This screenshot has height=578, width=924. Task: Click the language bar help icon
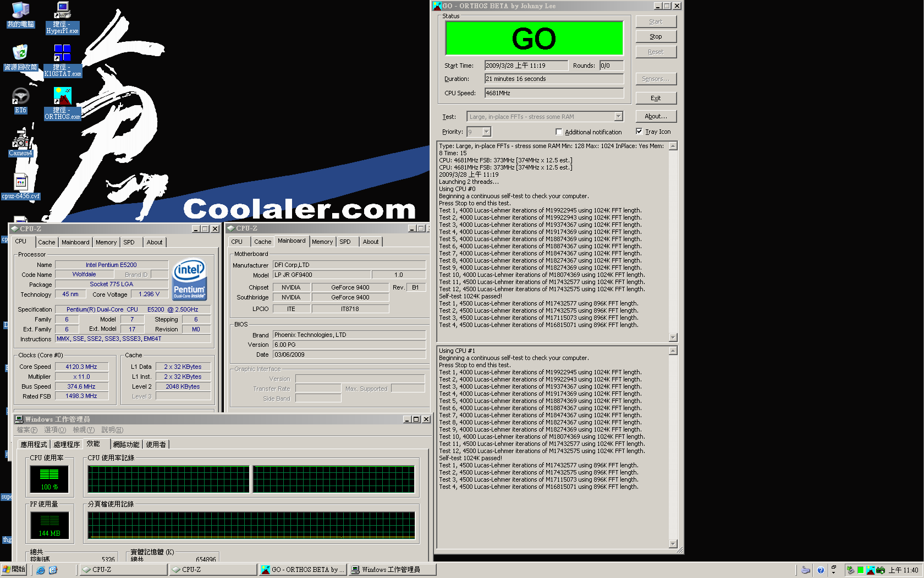(x=821, y=570)
